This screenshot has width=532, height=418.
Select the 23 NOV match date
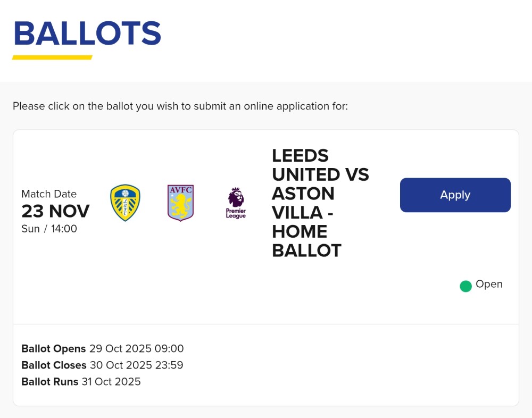[x=55, y=211]
